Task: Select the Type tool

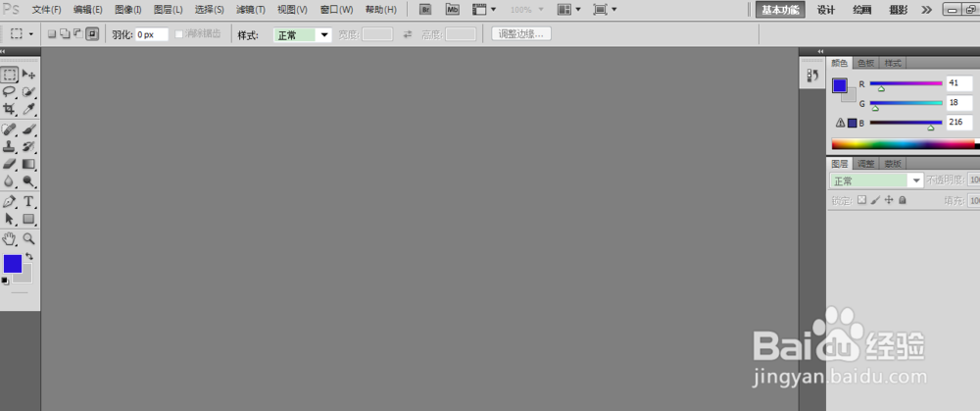Action: point(28,201)
